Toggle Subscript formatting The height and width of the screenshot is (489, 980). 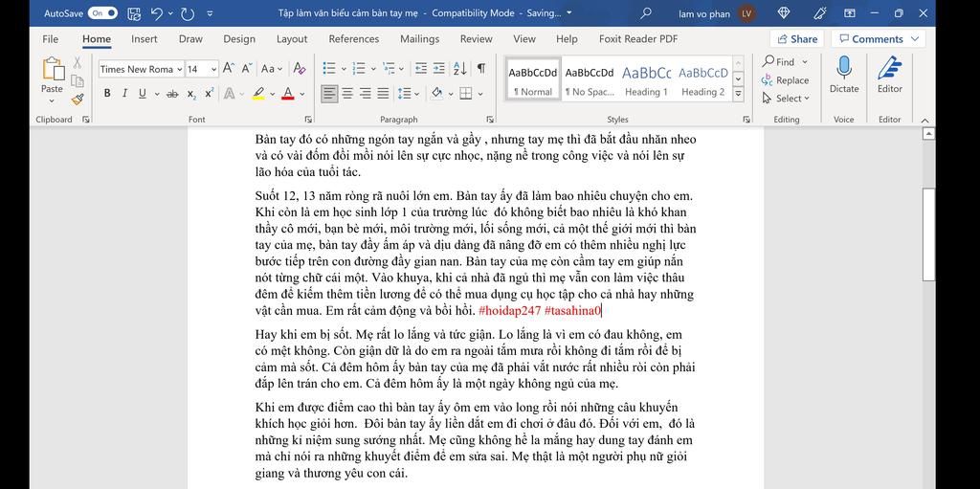(x=191, y=94)
